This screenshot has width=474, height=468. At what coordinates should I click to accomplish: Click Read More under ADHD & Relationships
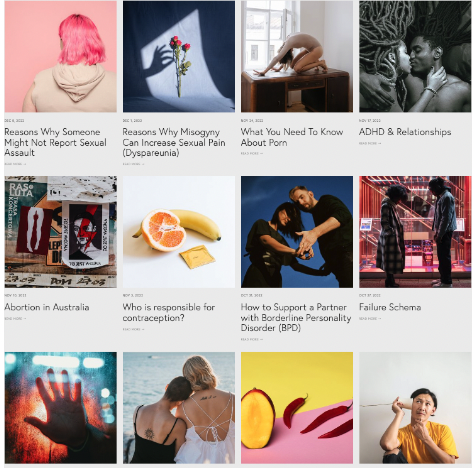(370, 143)
